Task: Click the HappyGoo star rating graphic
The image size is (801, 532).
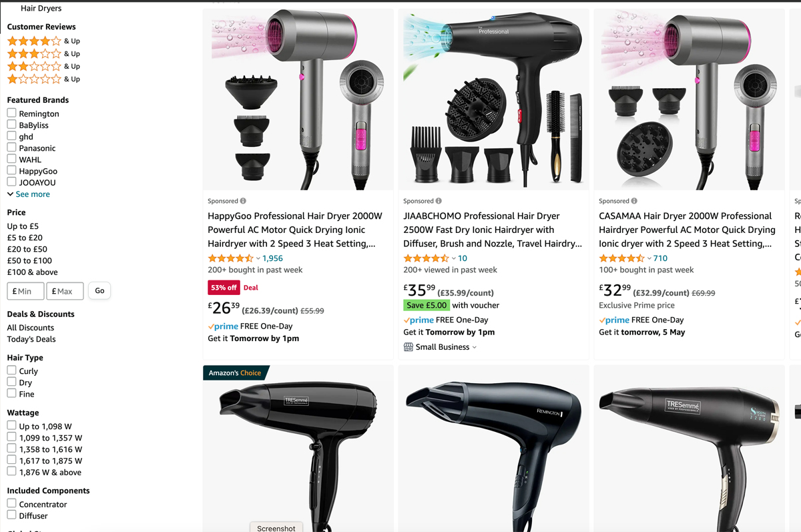Action: click(x=230, y=258)
